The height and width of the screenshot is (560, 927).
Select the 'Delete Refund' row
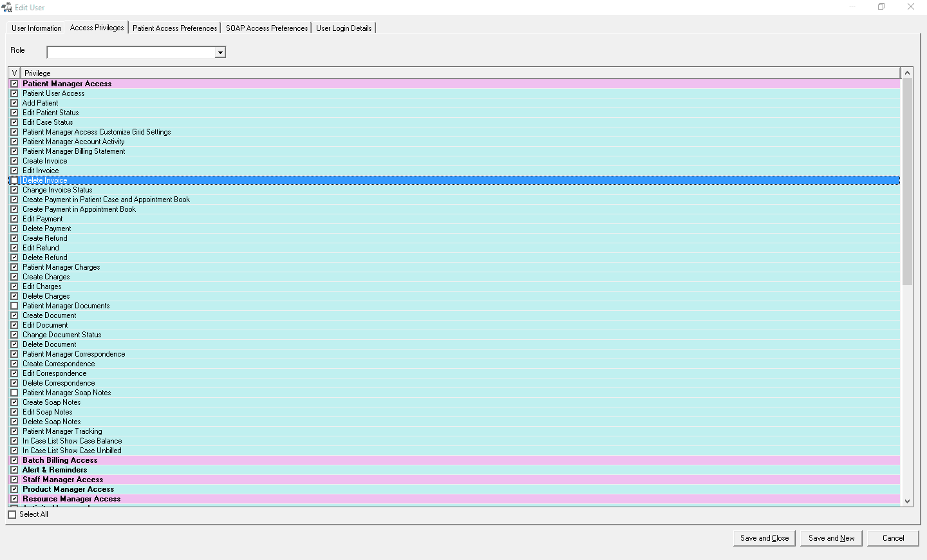coord(454,257)
